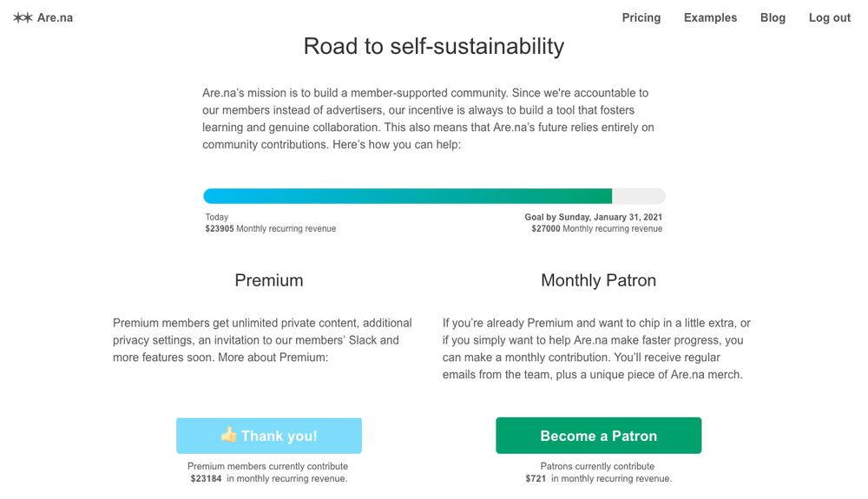Viewport: 868px width, 499px height.
Task: Click the Thank you! button
Action: [269, 436]
